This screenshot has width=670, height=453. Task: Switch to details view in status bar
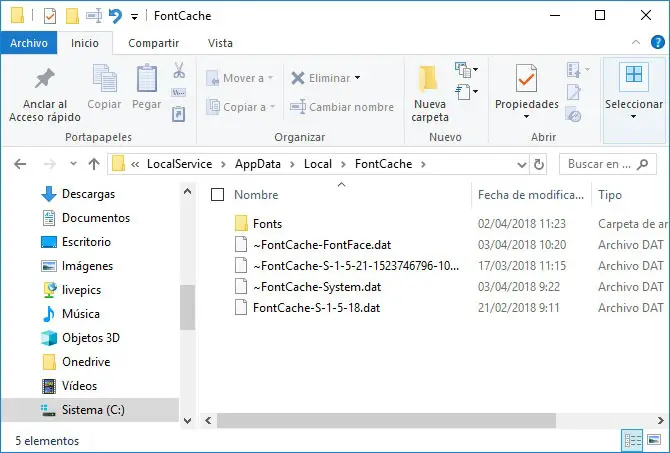tap(632, 440)
